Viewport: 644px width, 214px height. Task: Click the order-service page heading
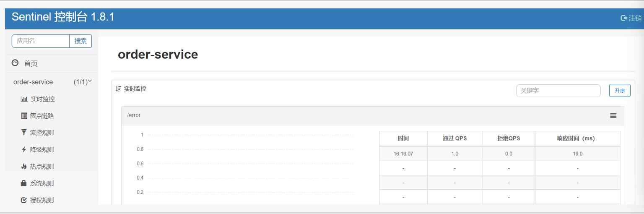click(x=158, y=54)
